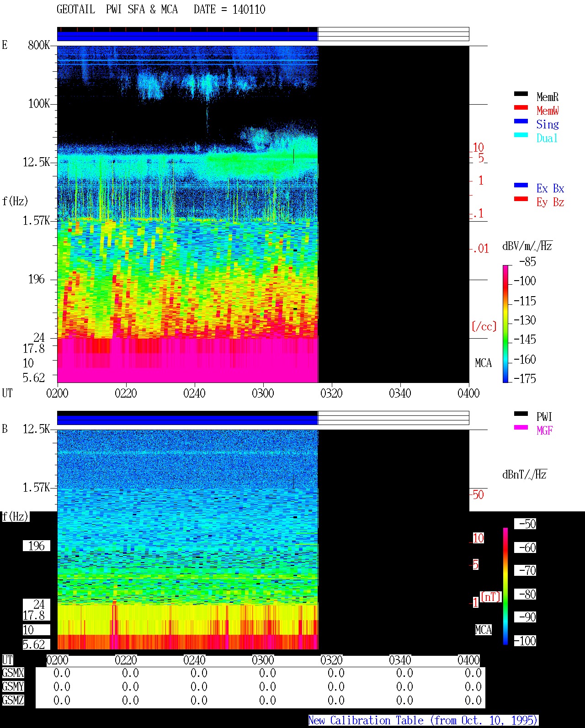The image size is (585, 728).
Task: Click the -70 dBnT scale value
Action: point(525,570)
